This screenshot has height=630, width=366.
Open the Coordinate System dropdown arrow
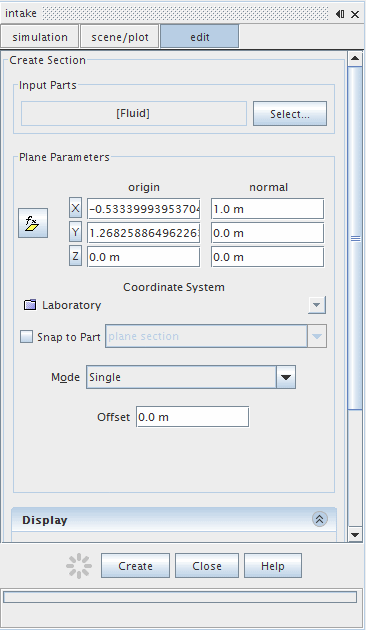317,305
